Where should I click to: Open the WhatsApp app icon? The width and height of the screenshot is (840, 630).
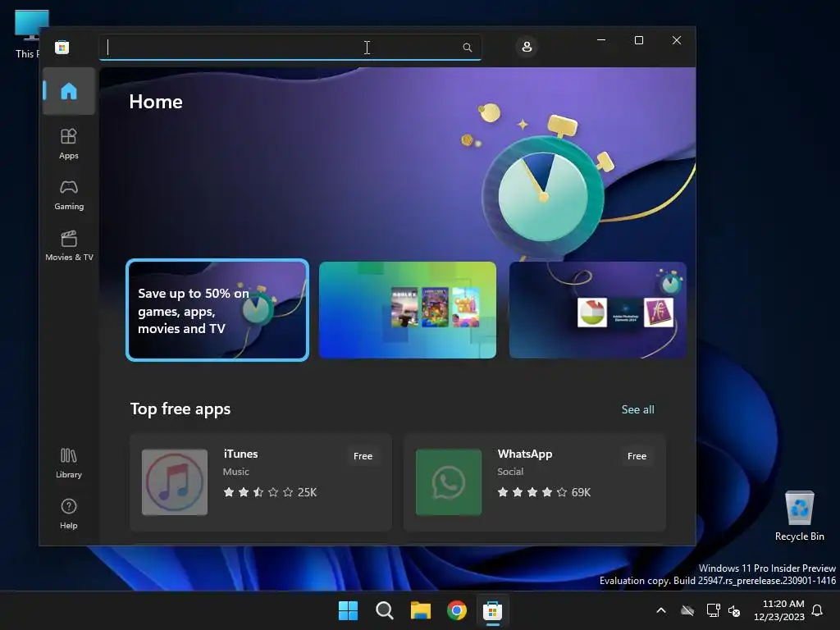tap(449, 482)
